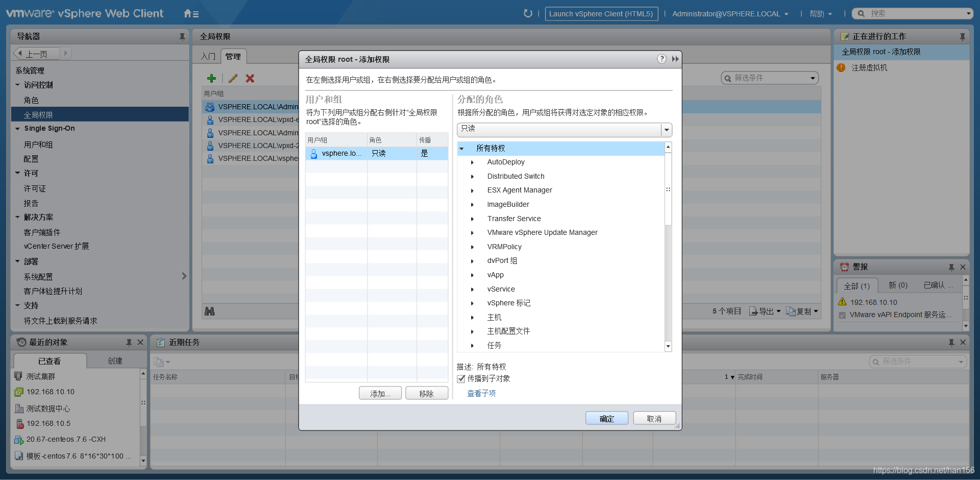Expand the Distributed Switch privilege node
This screenshot has height=480, width=980.
pos(472,177)
